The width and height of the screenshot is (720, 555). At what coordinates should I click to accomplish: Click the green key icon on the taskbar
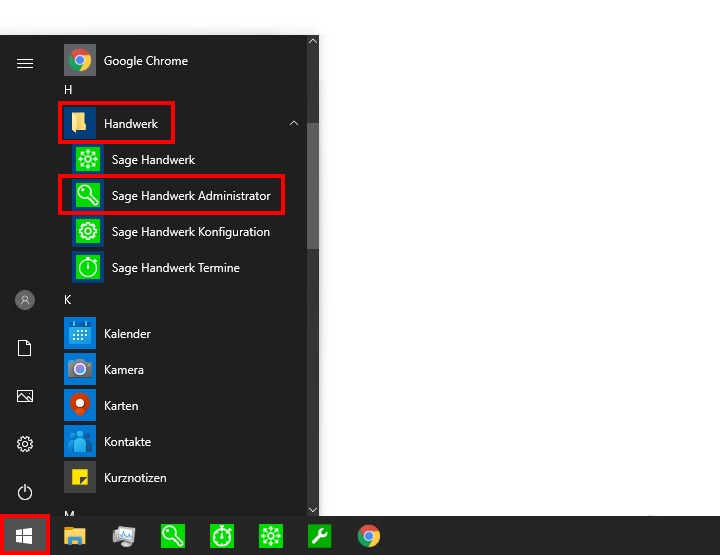click(x=173, y=536)
